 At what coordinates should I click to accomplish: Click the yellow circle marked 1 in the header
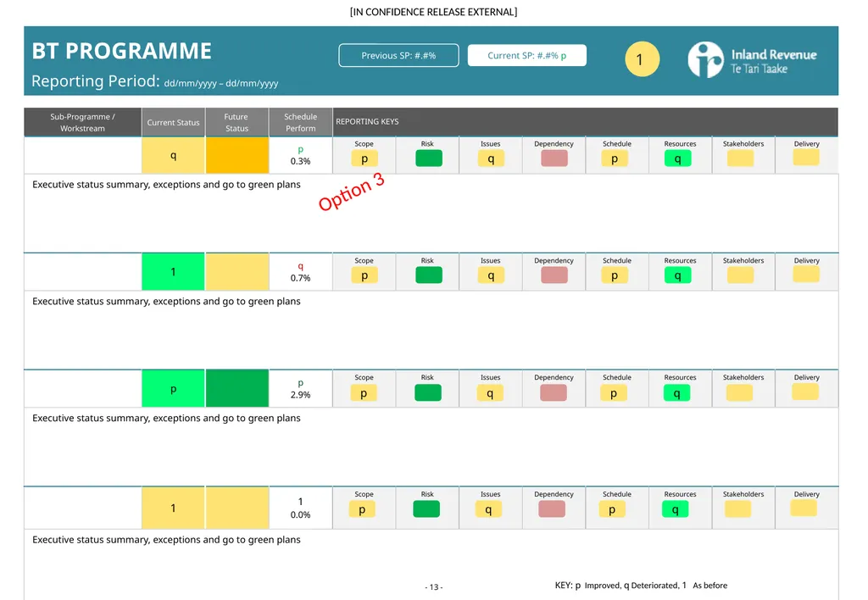tap(642, 59)
